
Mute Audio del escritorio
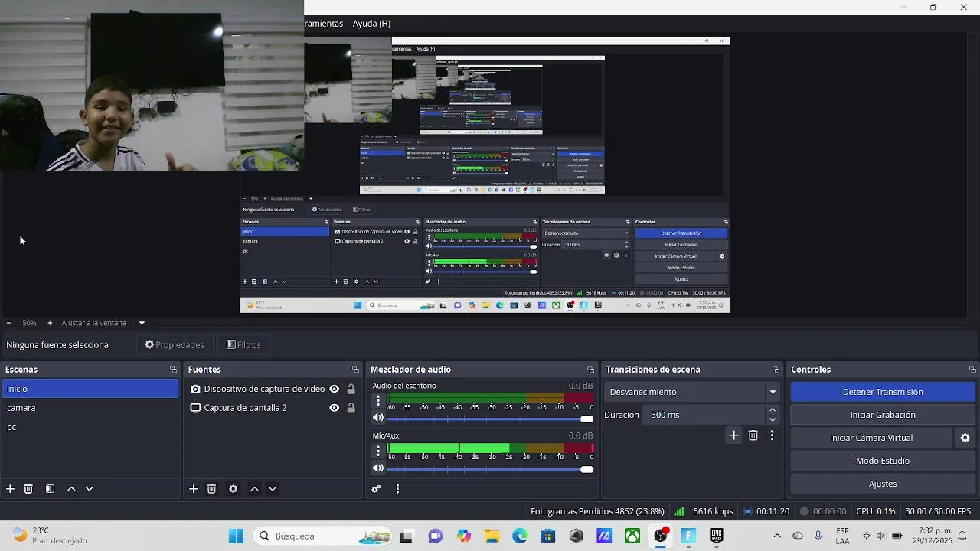(377, 418)
